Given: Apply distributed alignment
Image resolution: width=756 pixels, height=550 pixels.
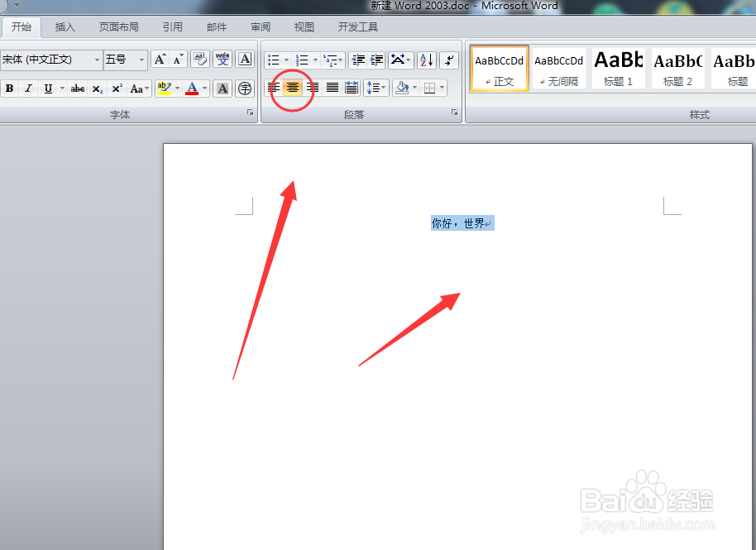Looking at the screenshot, I should 352,88.
